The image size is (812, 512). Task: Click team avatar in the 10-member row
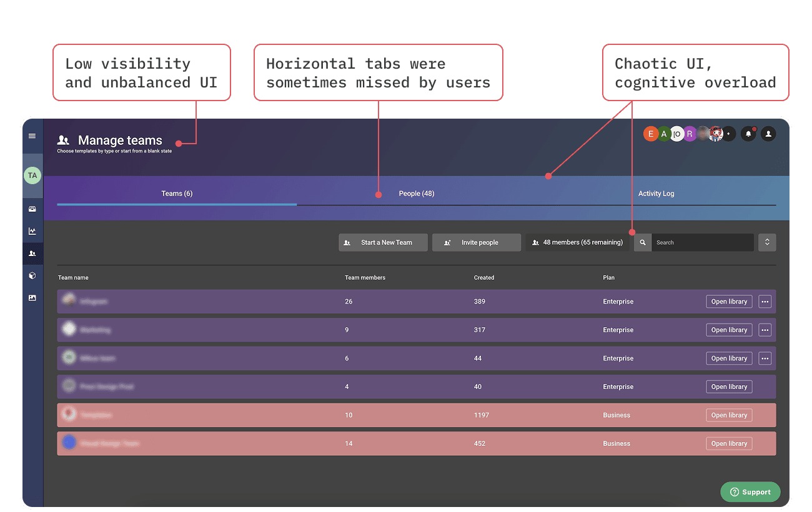coord(69,415)
